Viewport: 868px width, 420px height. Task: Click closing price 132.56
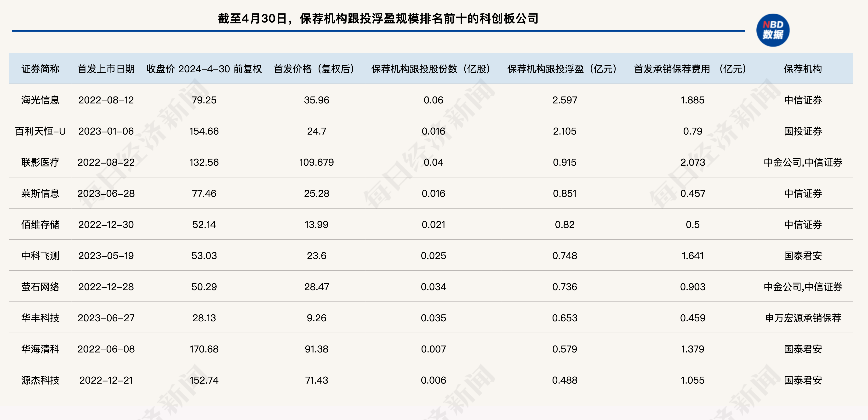tap(204, 162)
